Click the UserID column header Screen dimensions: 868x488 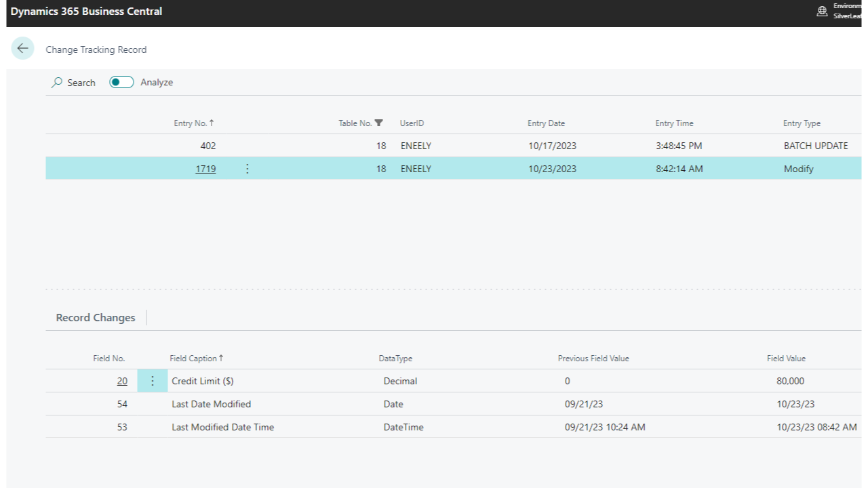pyautogui.click(x=412, y=123)
